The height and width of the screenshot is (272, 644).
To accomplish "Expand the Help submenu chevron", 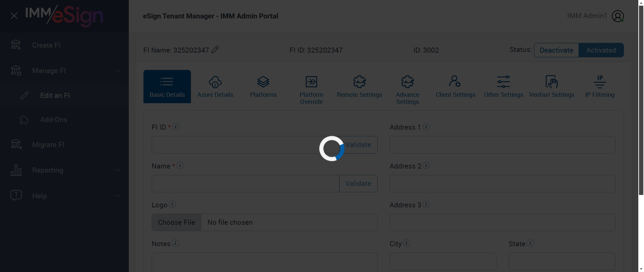I will click(118, 196).
